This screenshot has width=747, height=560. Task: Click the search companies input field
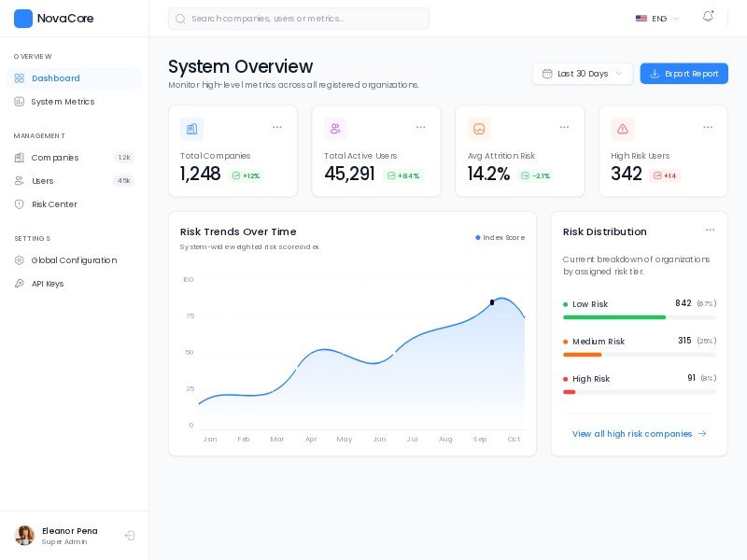pos(299,19)
